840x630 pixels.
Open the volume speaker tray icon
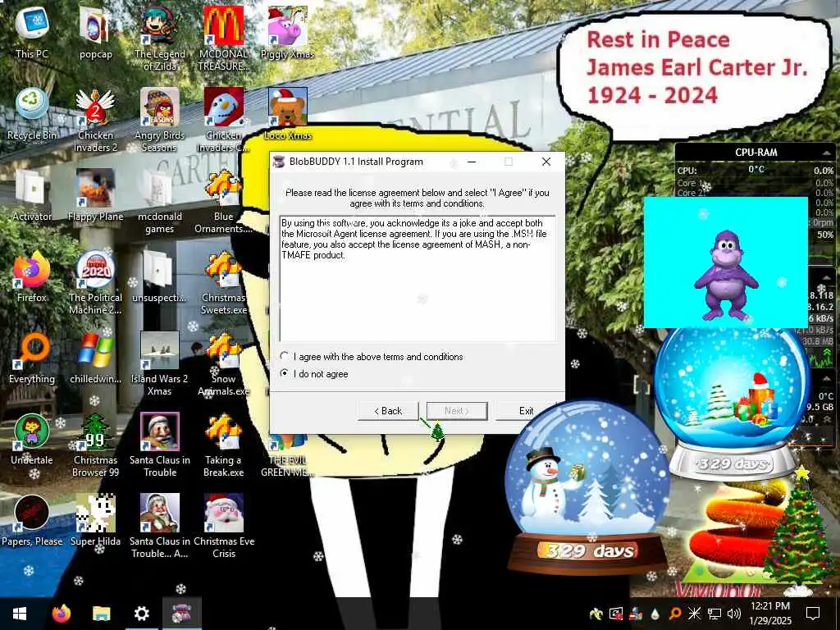click(734, 614)
